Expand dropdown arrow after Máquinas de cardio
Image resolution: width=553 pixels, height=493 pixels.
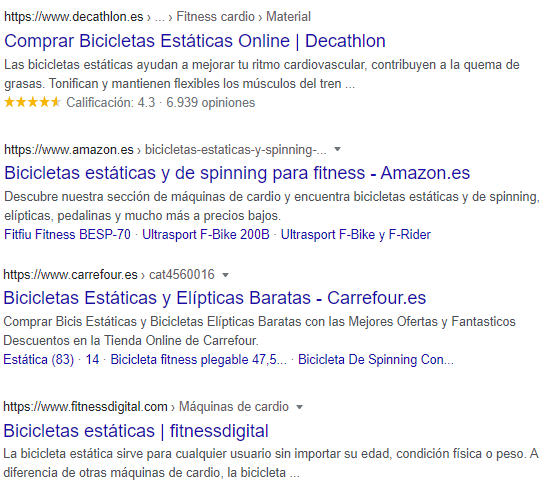click(299, 407)
